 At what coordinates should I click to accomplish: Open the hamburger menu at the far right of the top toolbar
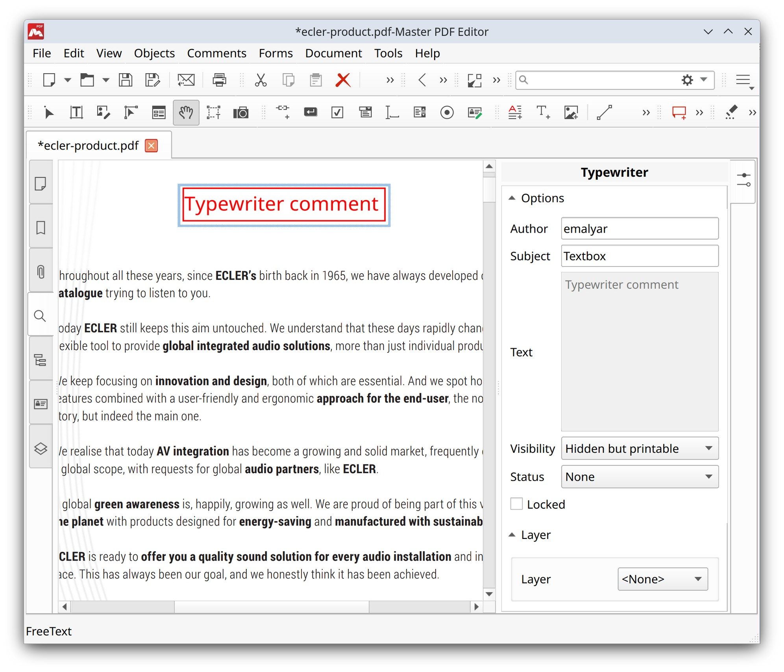(x=744, y=81)
